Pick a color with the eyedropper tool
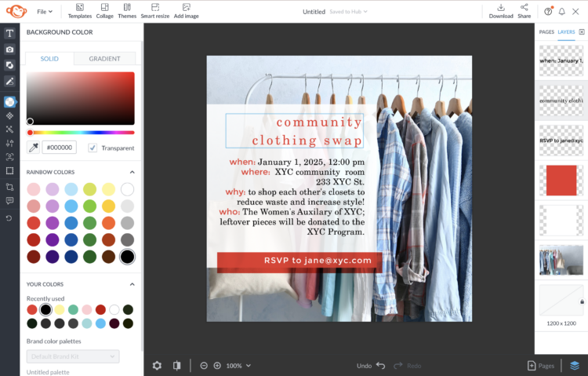The width and height of the screenshot is (588, 376). [34, 147]
